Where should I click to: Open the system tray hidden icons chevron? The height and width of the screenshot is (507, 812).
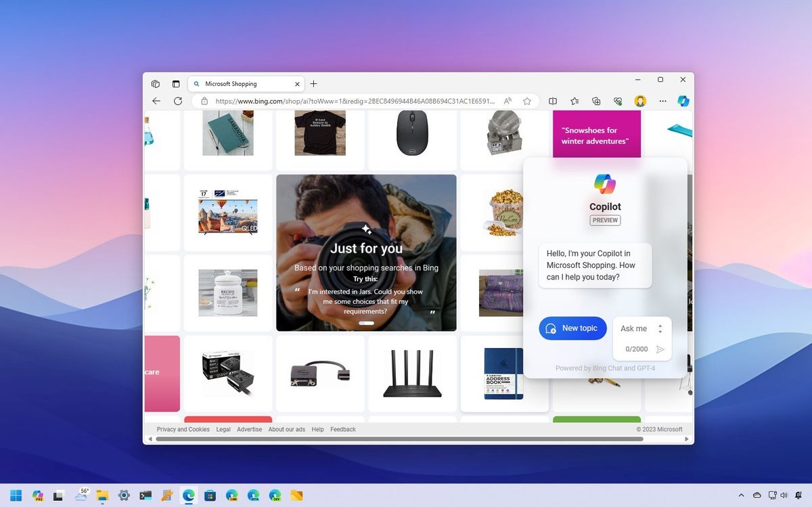tap(741, 495)
